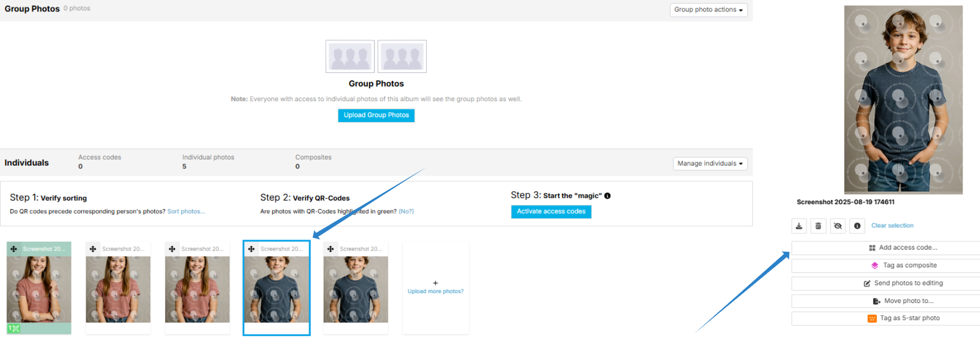This screenshot has width=980, height=341.
Task: Delete the selected photo via trash icon
Action: click(818, 226)
